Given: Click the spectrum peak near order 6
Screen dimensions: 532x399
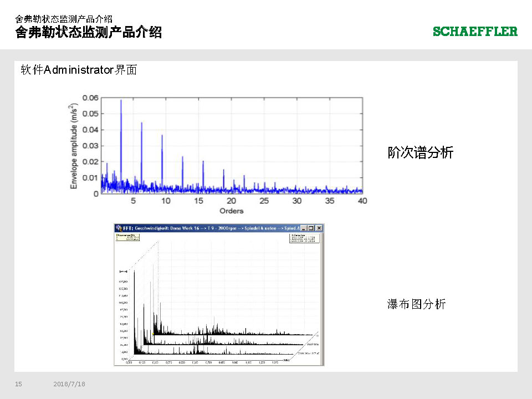Looking at the screenshot, I should click(141, 124).
